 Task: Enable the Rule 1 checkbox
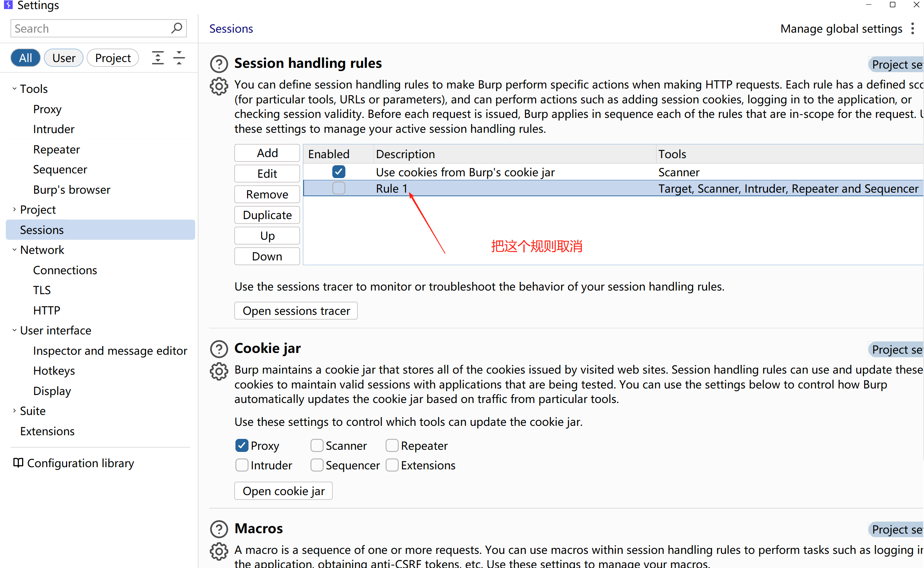click(338, 188)
